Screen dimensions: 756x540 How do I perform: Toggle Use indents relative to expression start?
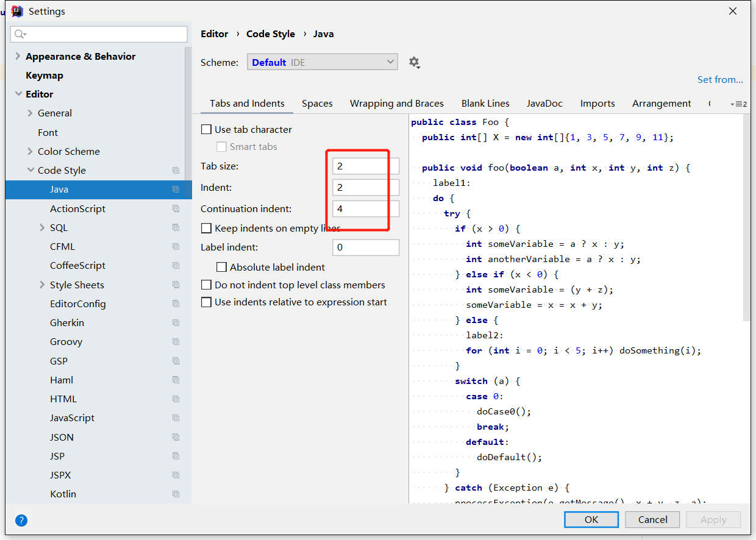pyautogui.click(x=207, y=302)
